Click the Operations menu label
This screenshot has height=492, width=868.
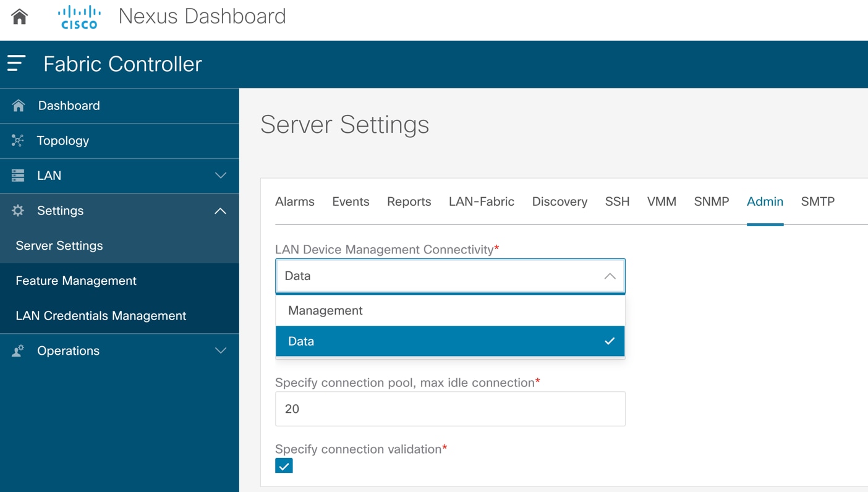(68, 350)
